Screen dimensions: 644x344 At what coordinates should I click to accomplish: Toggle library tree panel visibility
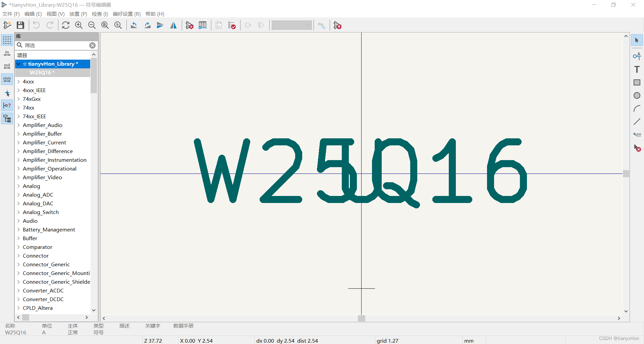7,119
